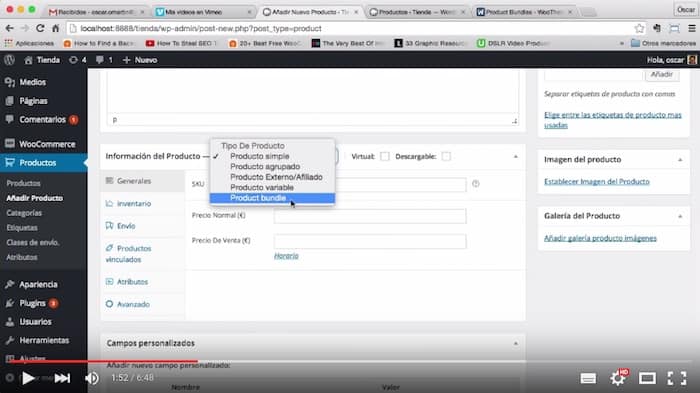Click the Precio De Venta input field

(x=370, y=242)
